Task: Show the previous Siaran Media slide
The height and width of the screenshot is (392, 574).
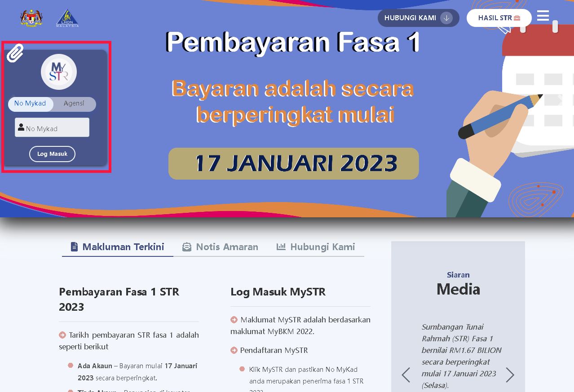Action: 406,374
